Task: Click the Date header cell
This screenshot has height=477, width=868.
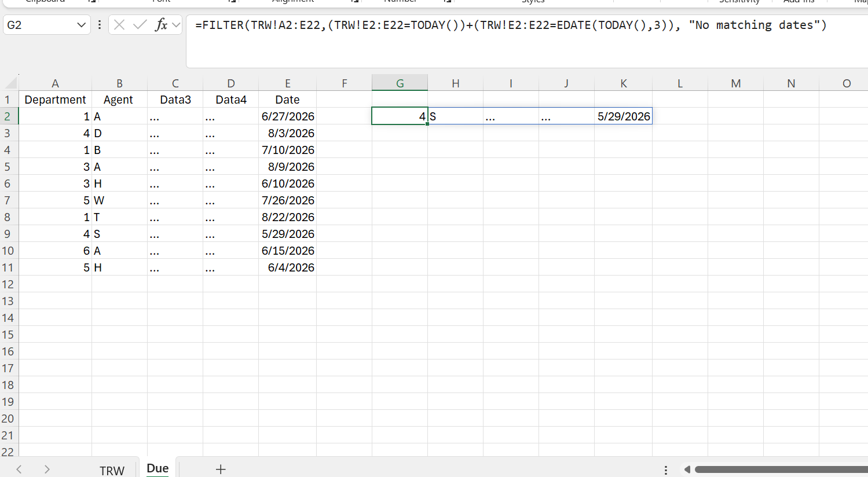Action: click(287, 100)
